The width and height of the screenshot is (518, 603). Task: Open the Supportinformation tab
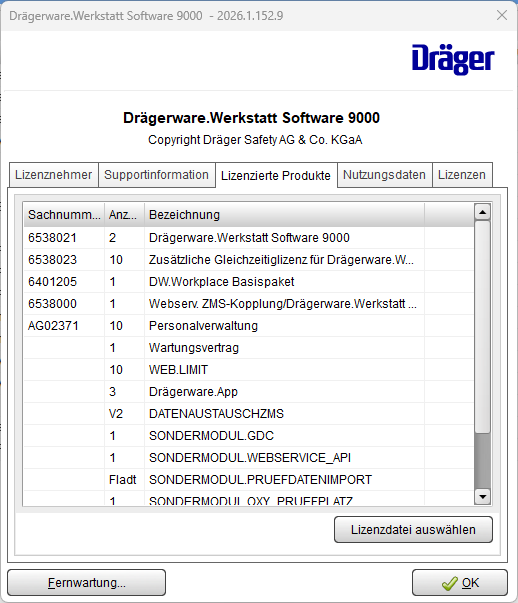[157, 175]
